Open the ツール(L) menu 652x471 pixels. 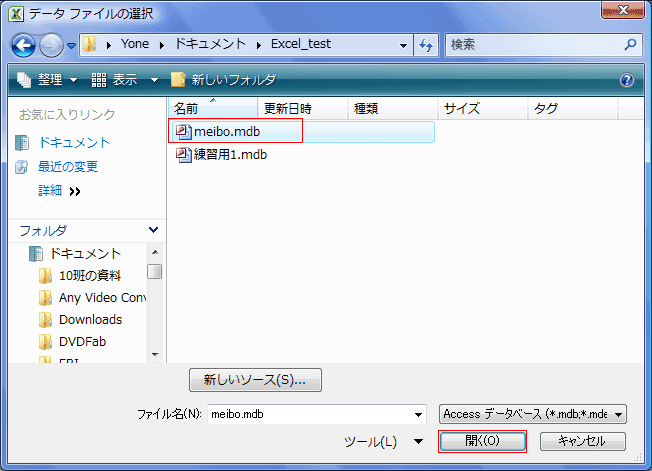coord(370,441)
